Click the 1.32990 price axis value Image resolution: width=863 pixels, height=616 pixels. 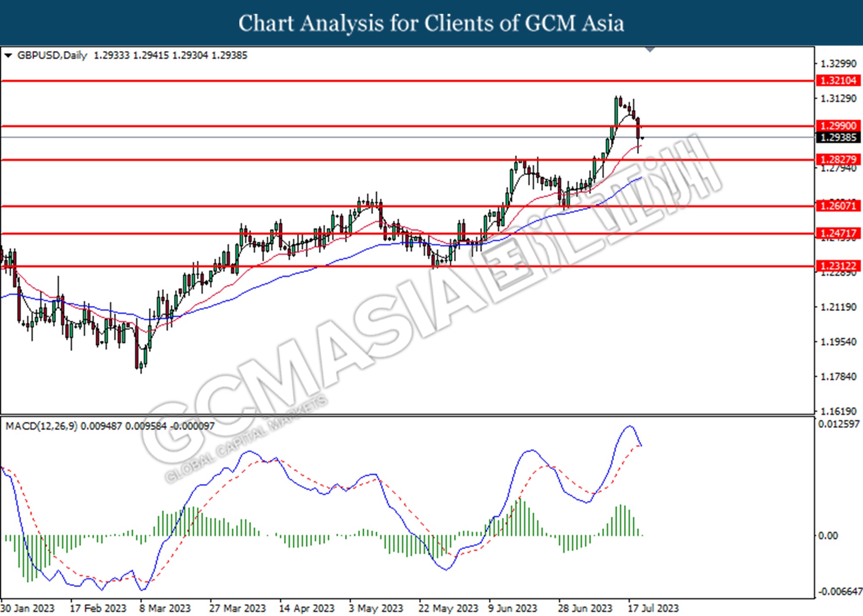(x=838, y=64)
